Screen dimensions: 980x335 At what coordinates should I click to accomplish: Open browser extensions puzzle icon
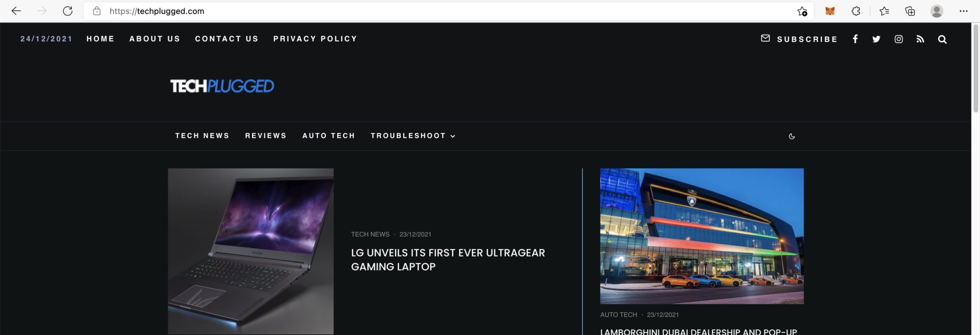pos(856,11)
